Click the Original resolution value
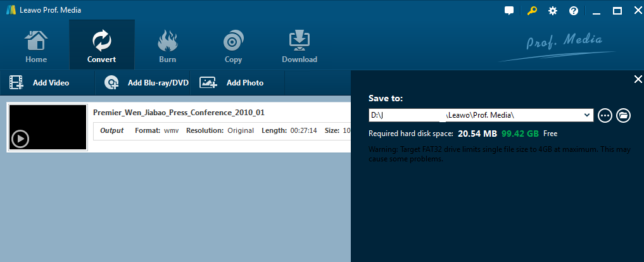The image size is (644, 262). coord(240,130)
